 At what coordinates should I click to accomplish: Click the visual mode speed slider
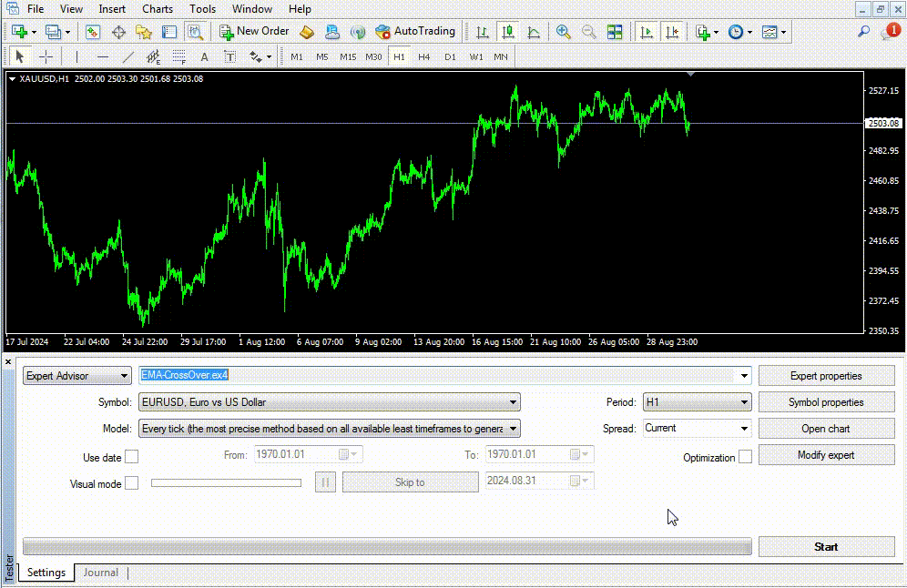pos(226,482)
